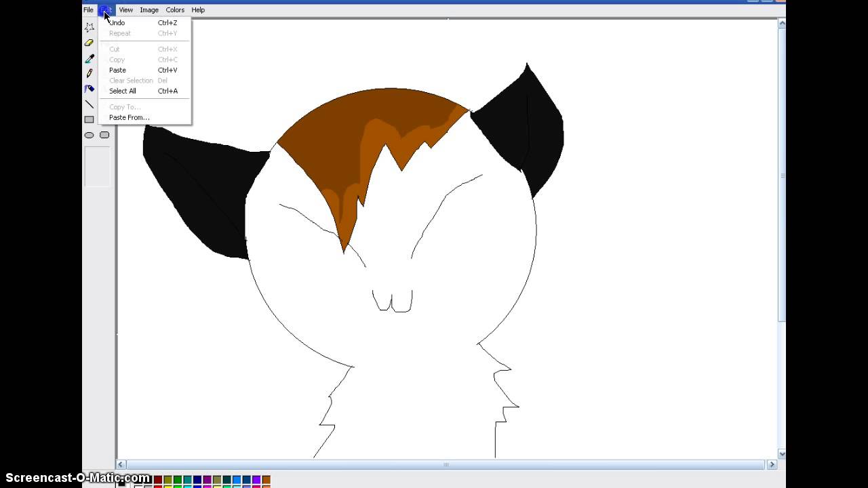Select the Eraser tool
The image size is (868, 488).
[x=89, y=43]
